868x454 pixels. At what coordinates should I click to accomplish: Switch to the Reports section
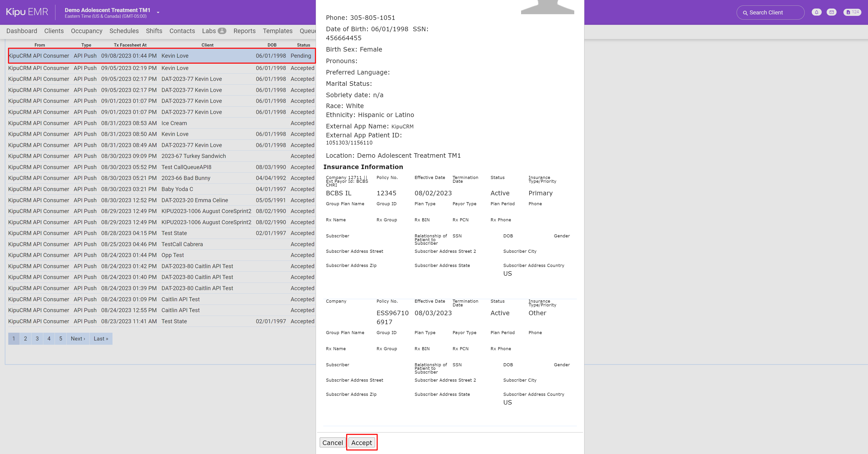[244, 31]
